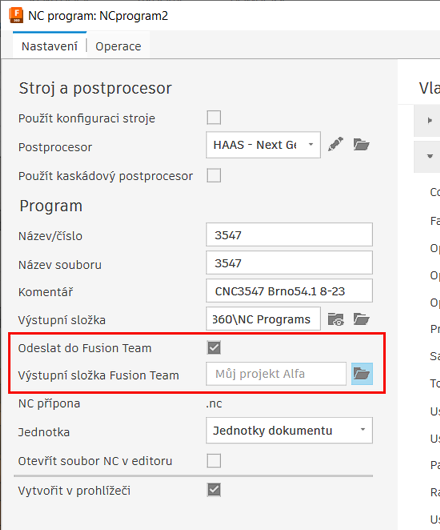Click the pencil icon to edit the postprocessor
This screenshot has height=530, width=440.
click(336, 145)
